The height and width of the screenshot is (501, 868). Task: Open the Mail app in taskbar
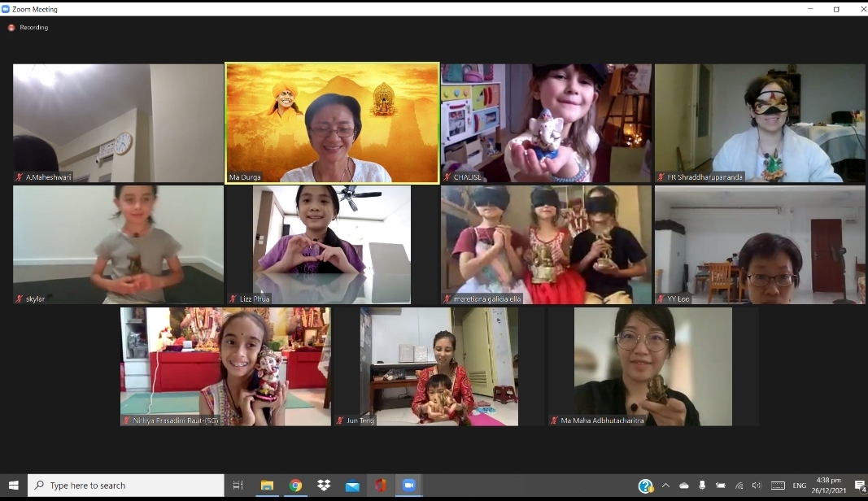(352, 486)
